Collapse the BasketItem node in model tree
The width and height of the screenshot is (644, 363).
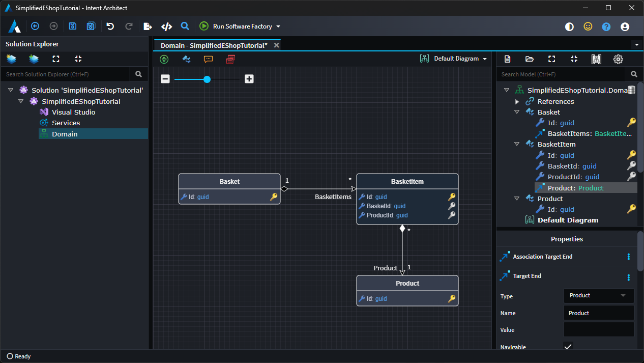(517, 145)
